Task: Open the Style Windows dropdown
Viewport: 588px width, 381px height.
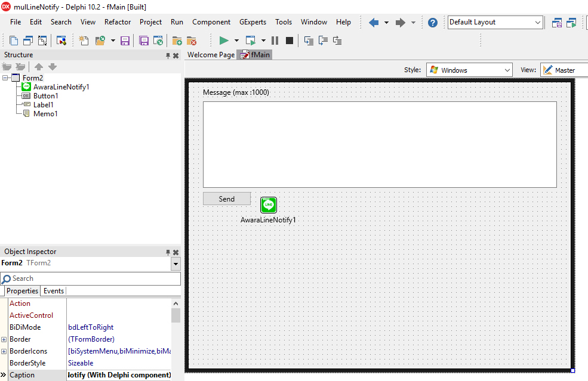Action: coord(469,70)
